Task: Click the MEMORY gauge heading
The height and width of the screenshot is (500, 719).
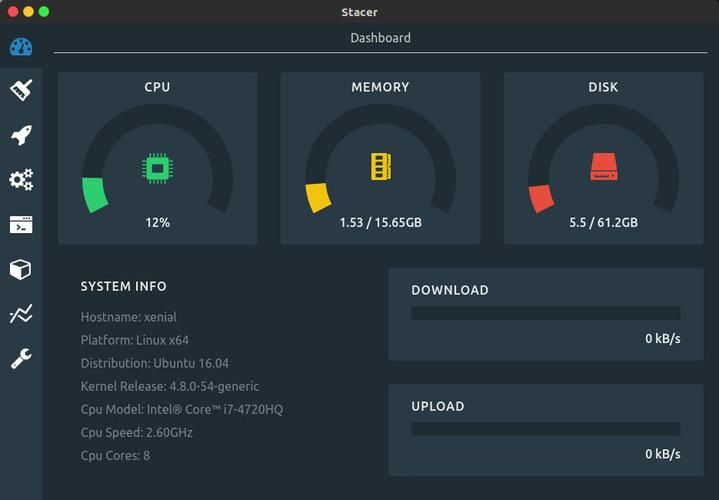Action: (x=381, y=87)
